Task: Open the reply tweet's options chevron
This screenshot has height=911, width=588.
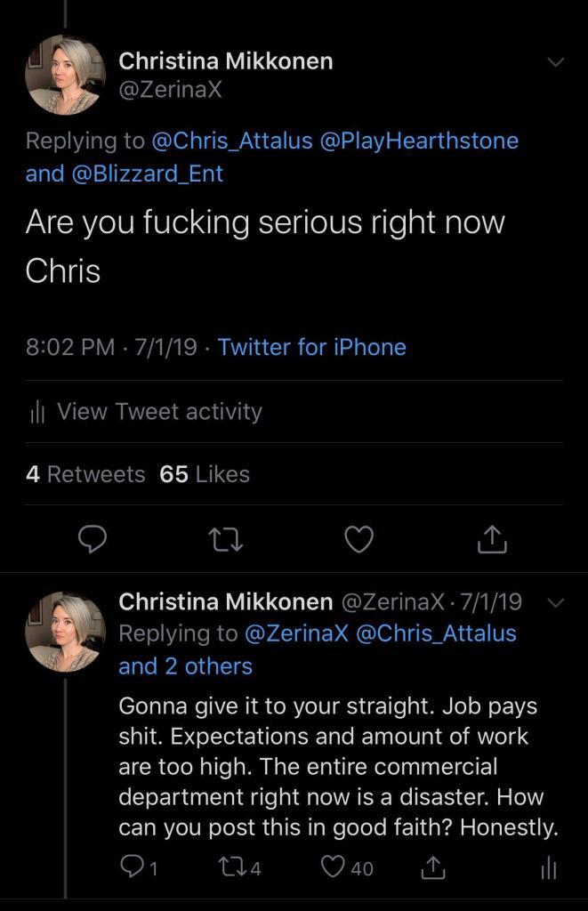Action: 556,603
